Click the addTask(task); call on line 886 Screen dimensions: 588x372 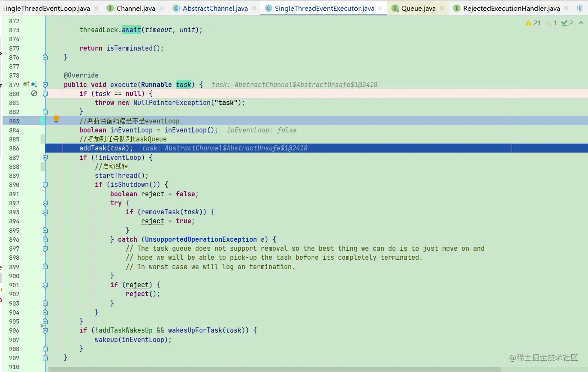(x=106, y=148)
